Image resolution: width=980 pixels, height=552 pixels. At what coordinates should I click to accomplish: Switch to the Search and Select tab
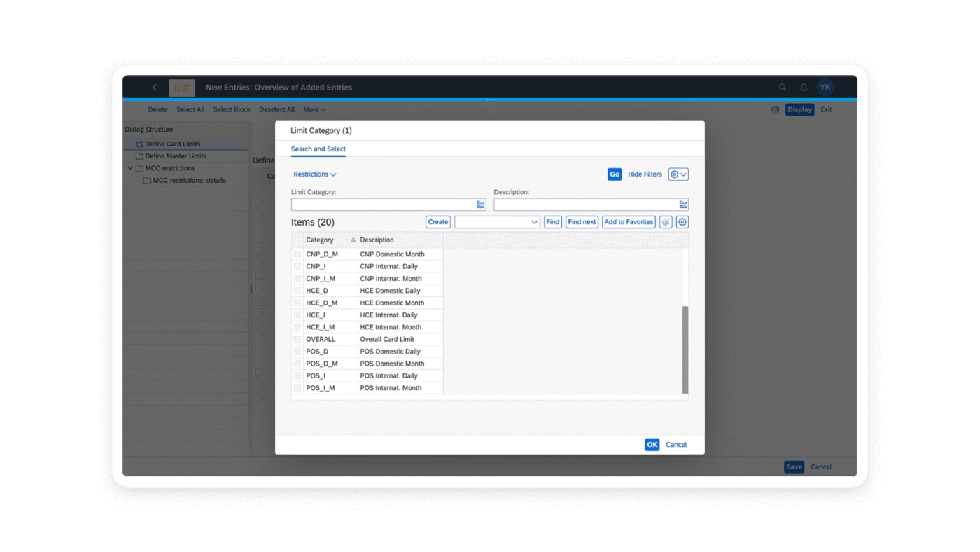point(318,149)
